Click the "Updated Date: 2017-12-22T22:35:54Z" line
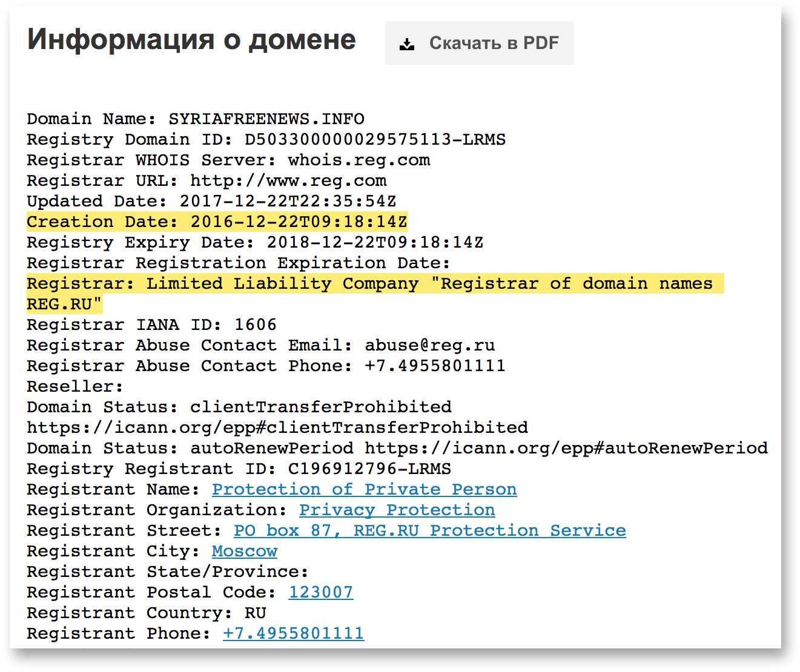 point(212,201)
